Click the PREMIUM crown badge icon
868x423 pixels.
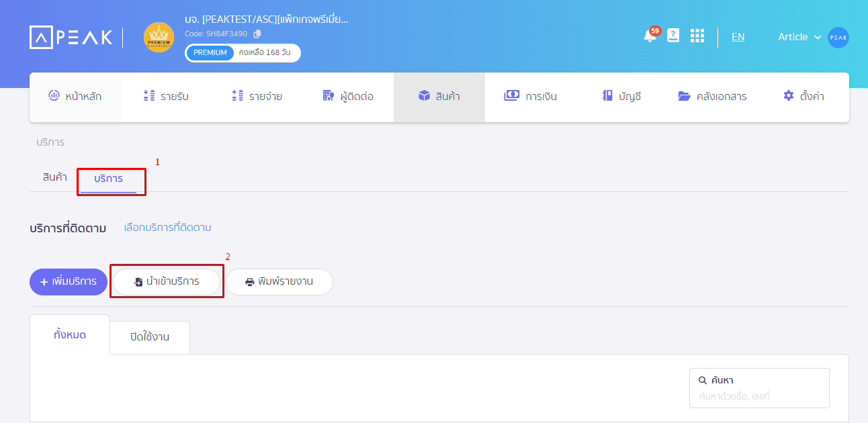coord(159,38)
